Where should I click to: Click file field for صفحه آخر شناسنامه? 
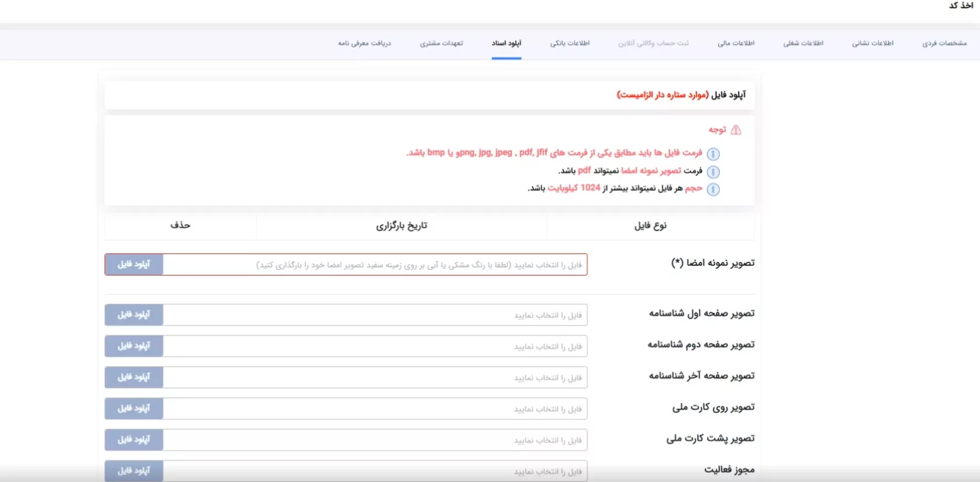[x=375, y=378]
